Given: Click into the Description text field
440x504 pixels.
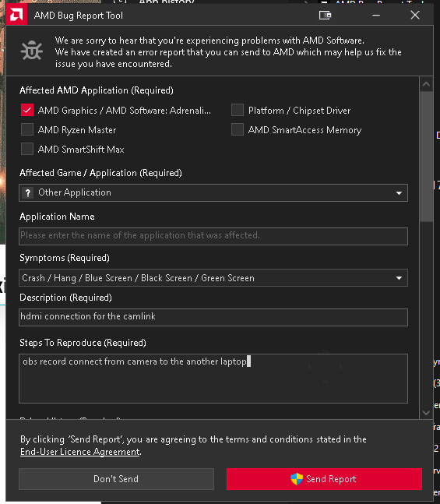Looking at the screenshot, I should point(213,317).
